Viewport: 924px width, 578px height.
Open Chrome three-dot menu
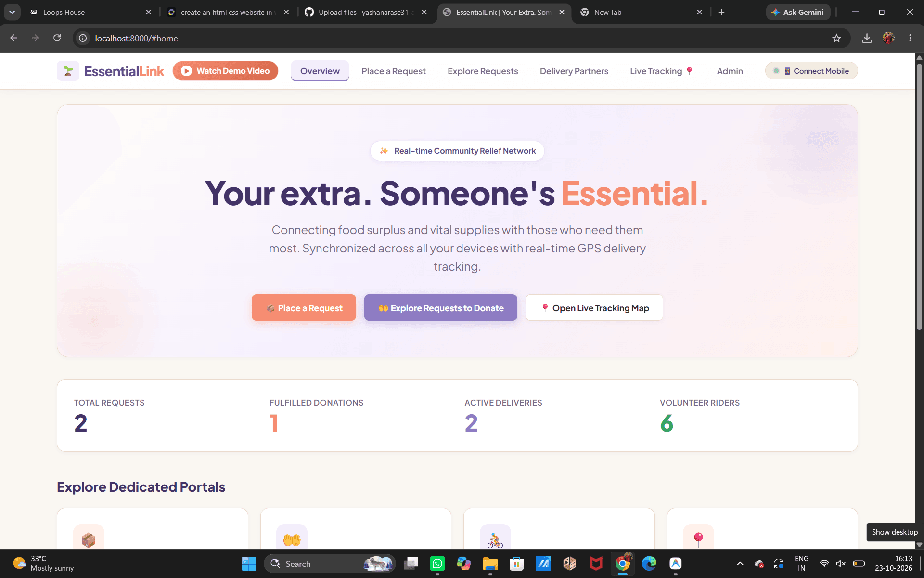(x=910, y=38)
